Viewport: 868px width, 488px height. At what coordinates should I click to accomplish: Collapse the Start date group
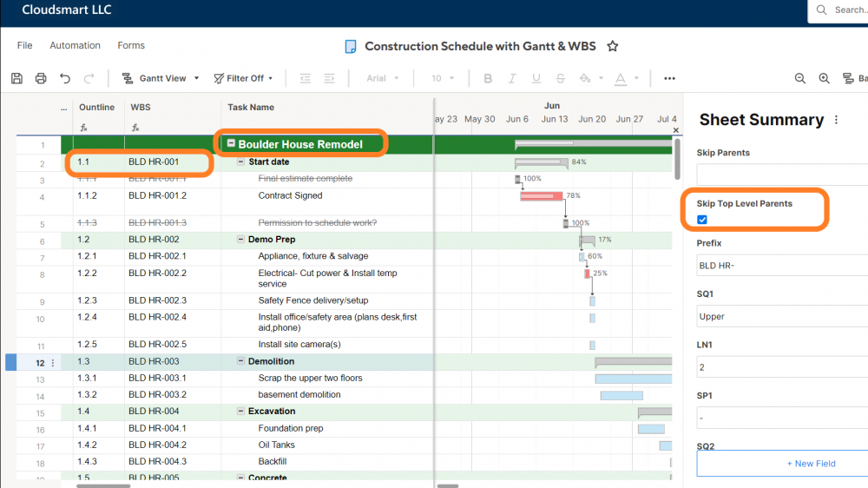[x=240, y=162]
